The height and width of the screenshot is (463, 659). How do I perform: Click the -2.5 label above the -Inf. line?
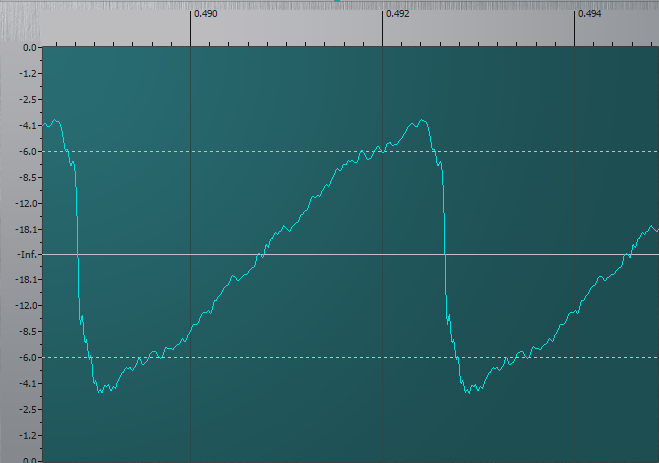pyautogui.click(x=28, y=100)
